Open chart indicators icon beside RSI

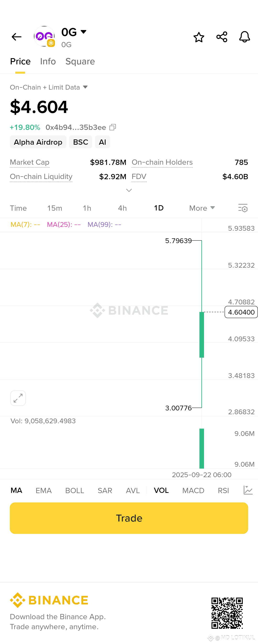point(248,490)
